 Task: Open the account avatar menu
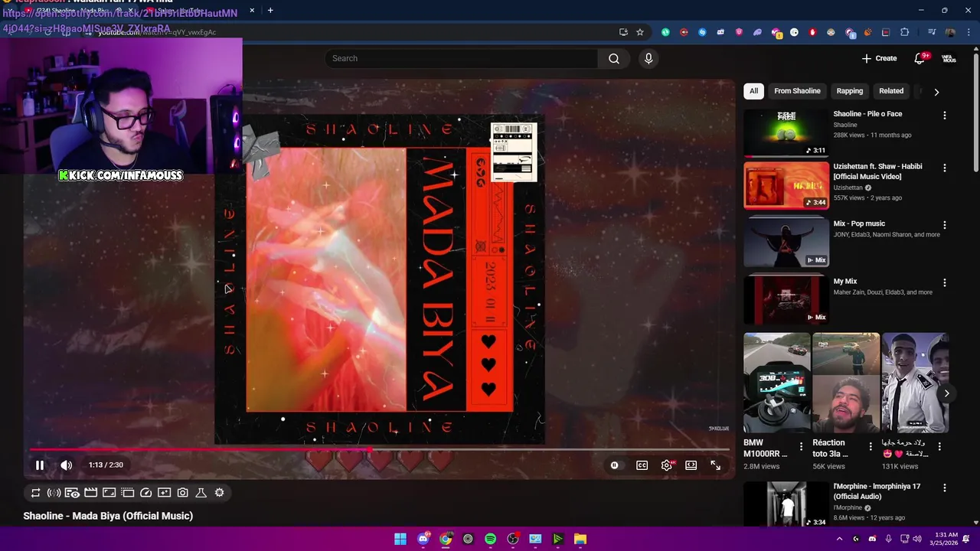[949, 58]
